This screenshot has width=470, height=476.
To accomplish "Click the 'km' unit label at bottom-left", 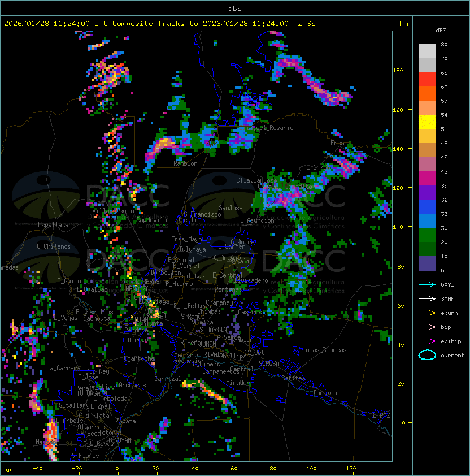I will click(x=8, y=470).
